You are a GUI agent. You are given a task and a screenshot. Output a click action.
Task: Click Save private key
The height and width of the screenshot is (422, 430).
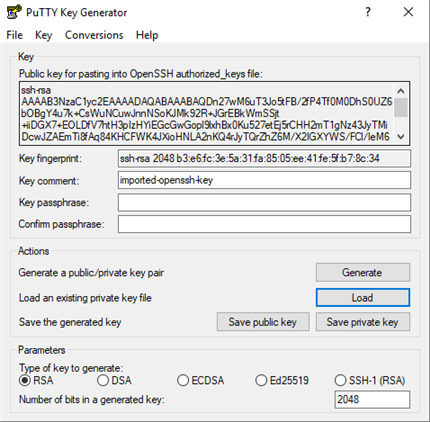[363, 322]
